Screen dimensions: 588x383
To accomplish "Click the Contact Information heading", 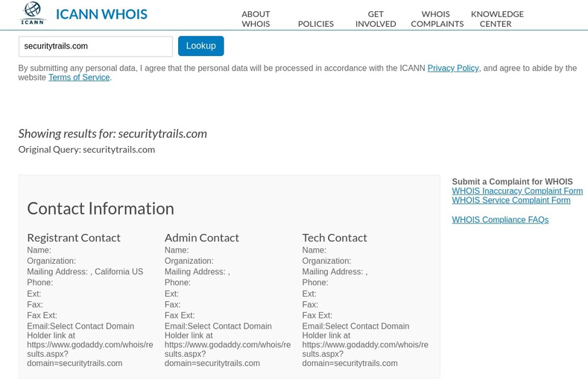I will [x=101, y=209].
